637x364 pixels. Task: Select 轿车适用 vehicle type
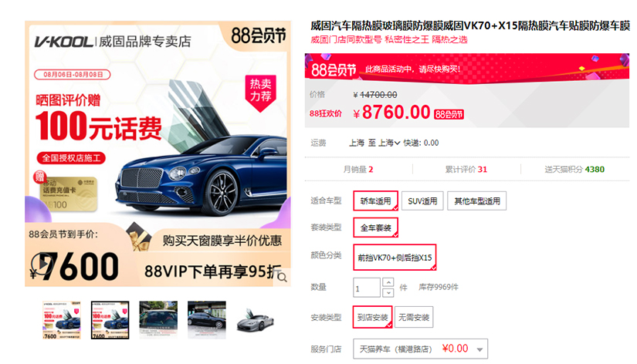375,201
